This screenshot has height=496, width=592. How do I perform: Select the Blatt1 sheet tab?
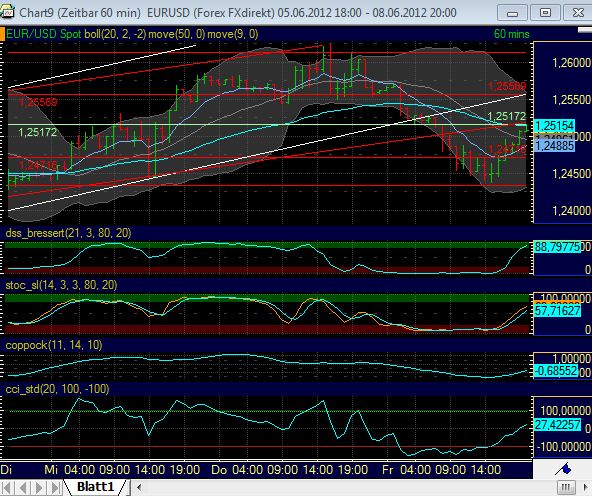pyautogui.click(x=95, y=487)
